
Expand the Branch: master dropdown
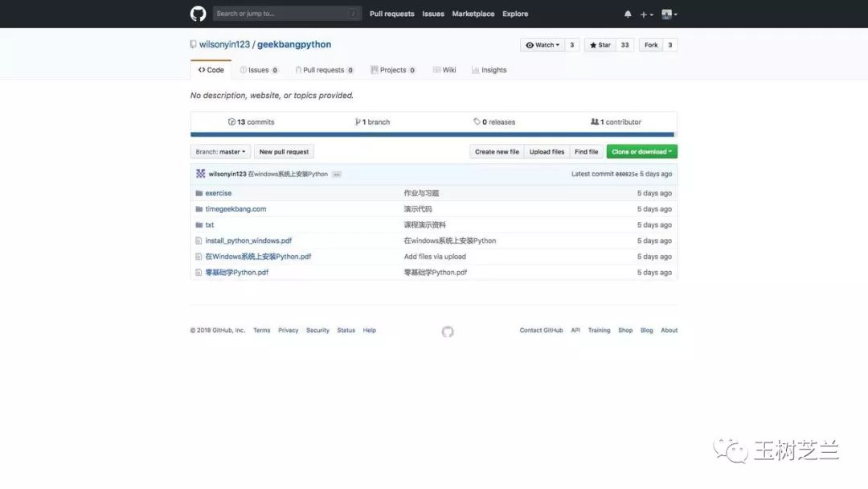pos(220,152)
